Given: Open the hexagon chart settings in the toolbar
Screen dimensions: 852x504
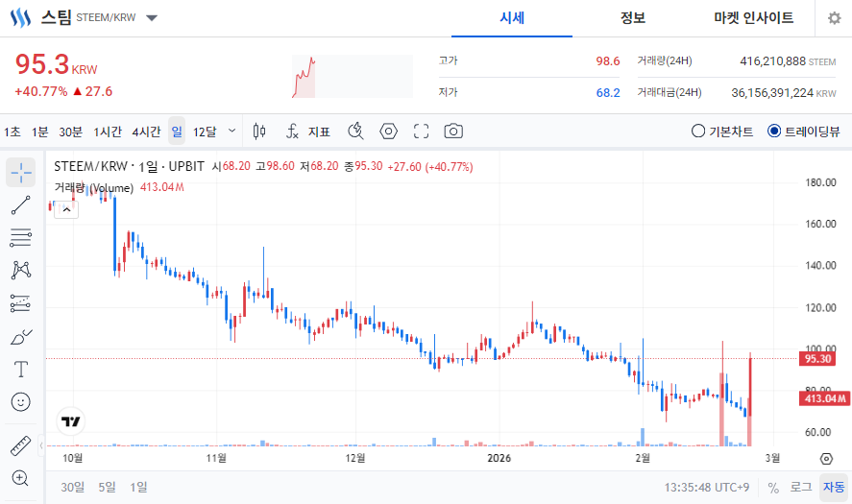Looking at the screenshot, I should (x=388, y=131).
